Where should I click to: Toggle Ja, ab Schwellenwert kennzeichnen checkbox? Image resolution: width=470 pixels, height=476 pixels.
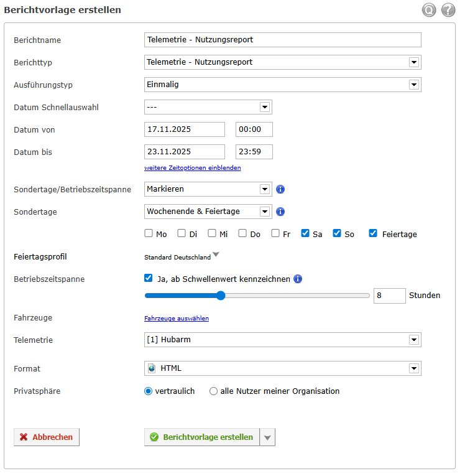(x=149, y=279)
